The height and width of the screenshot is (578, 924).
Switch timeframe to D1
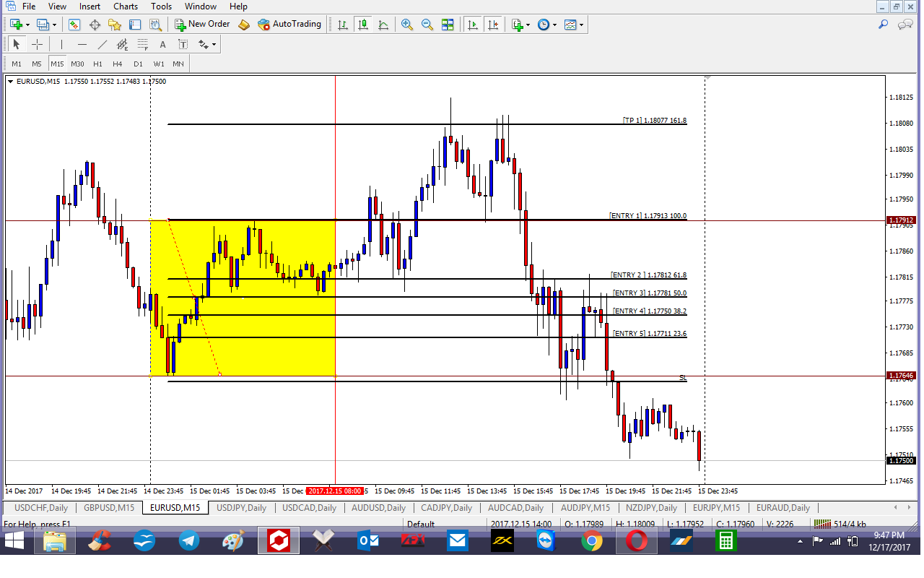click(138, 64)
